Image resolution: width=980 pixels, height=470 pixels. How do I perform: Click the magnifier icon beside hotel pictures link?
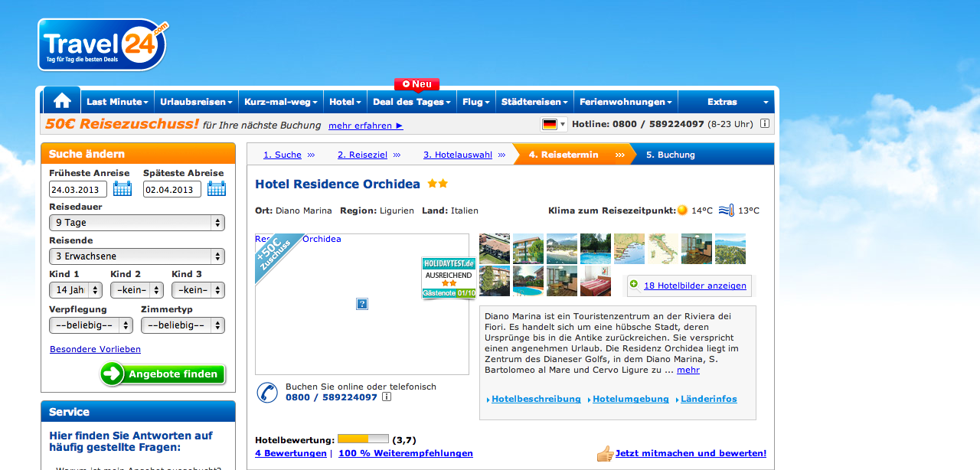[x=634, y=286]
